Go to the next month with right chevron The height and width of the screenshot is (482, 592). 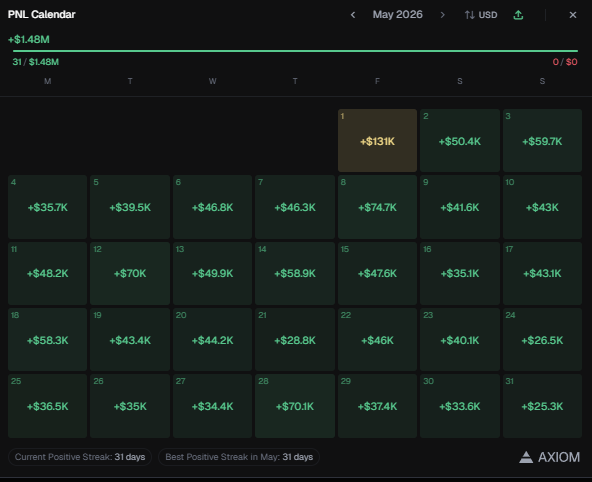click(x=442, y=15)
